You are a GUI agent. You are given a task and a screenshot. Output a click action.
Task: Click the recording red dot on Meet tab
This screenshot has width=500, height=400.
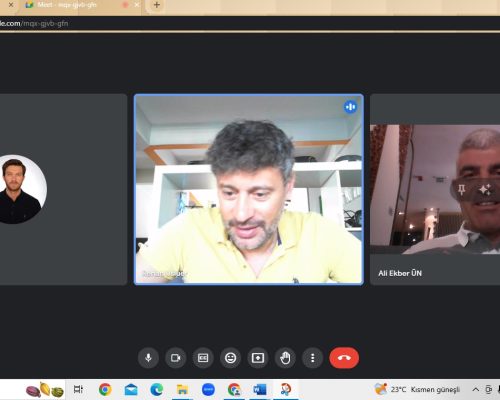point(126,5)
